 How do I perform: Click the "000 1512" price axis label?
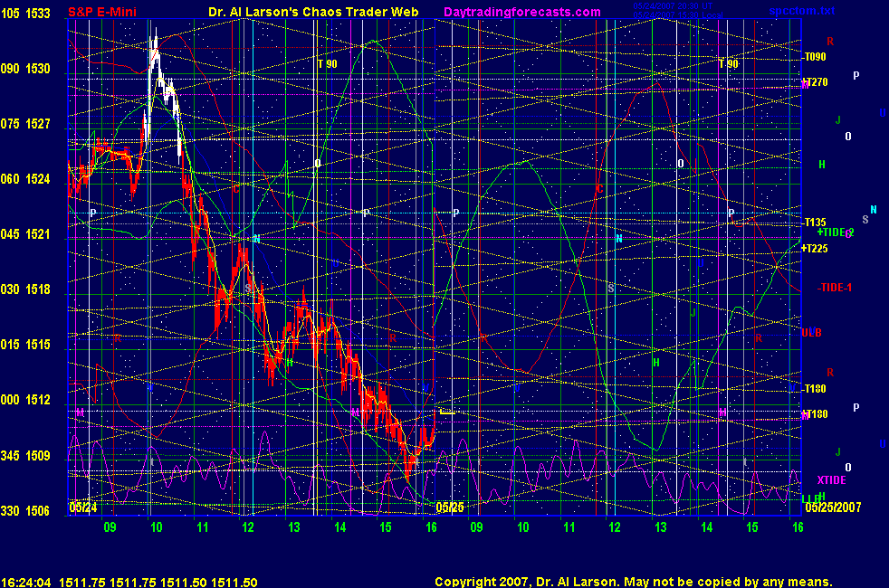(25, 400)
